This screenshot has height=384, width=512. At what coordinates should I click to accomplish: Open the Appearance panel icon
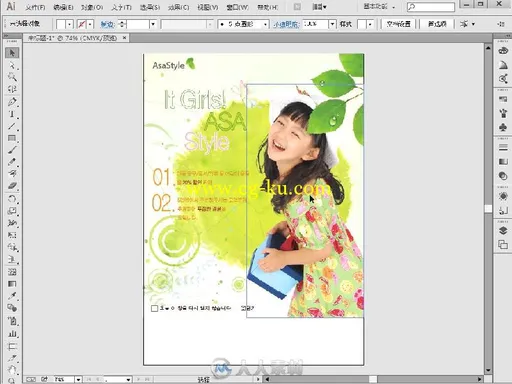coord(503,196)
